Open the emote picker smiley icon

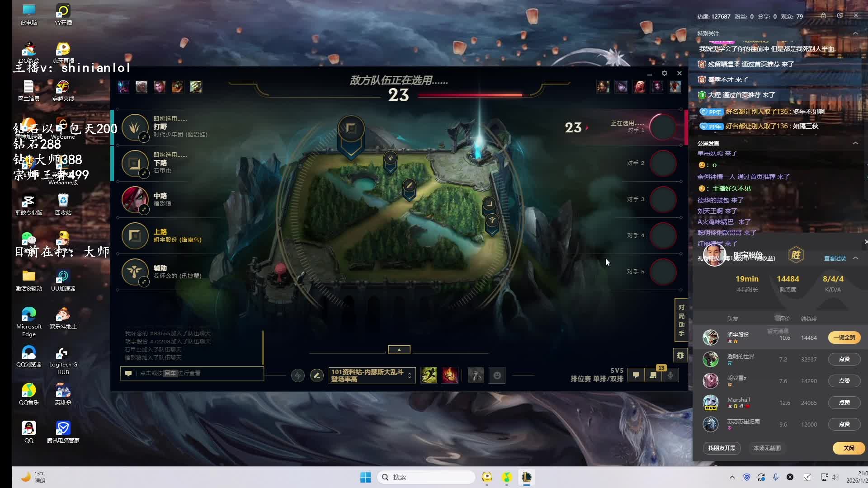point(497,375)
